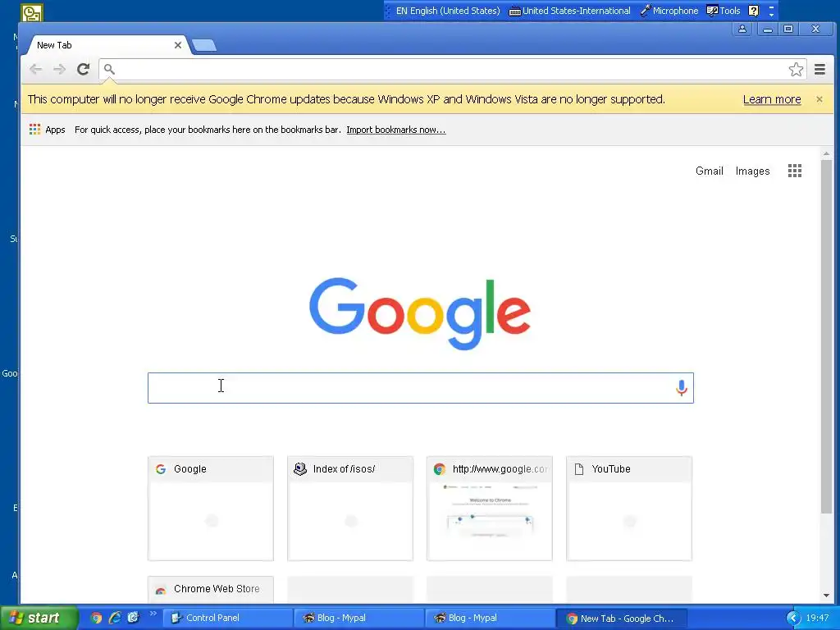Viewport: 840px width, 630px height.
Task: Launch Chrome from quick launch icon
Action: pyautogui.click(x=97, y=618)
